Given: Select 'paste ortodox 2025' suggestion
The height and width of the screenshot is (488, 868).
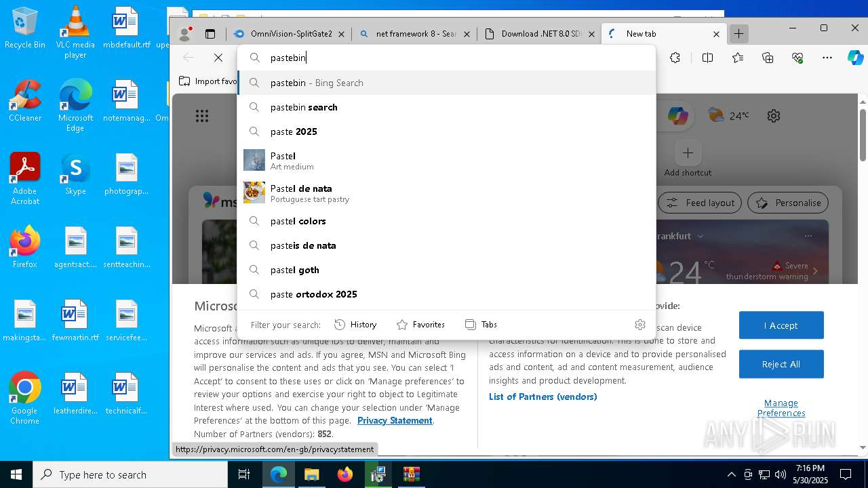Looking at the screenshot, I should (447, 294).
